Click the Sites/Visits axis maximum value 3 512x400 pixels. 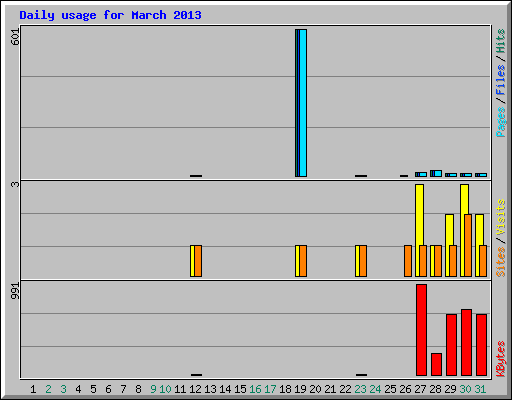[x=15, y=184]
